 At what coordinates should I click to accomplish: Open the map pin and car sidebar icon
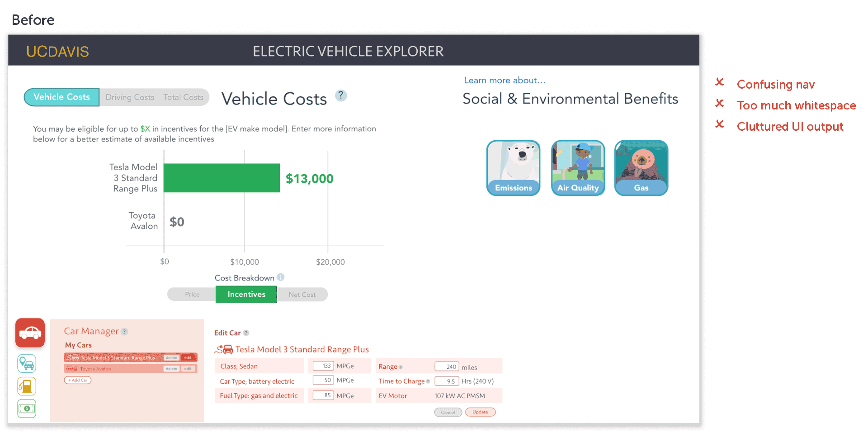click(x=27, y=364)
